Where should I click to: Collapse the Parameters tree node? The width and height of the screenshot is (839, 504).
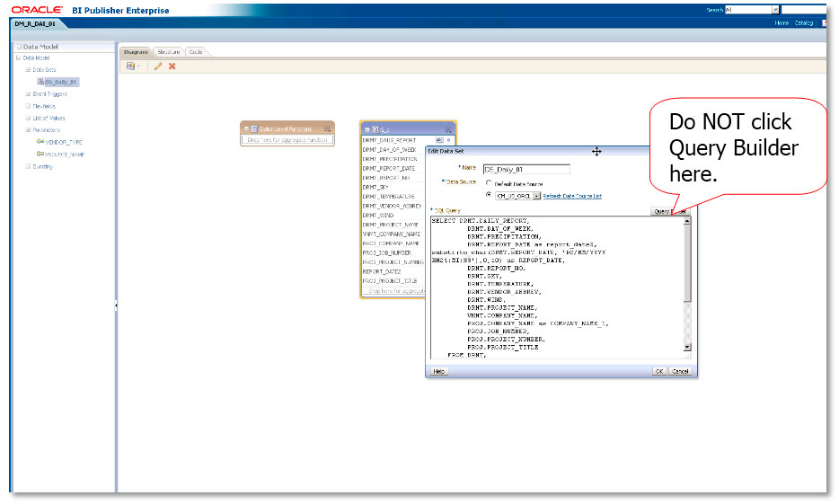28,130
